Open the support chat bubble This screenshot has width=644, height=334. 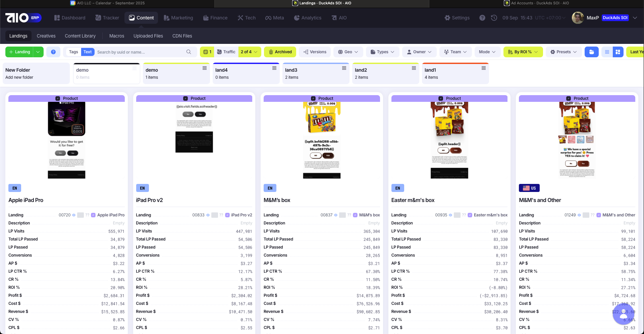[624, 314]
